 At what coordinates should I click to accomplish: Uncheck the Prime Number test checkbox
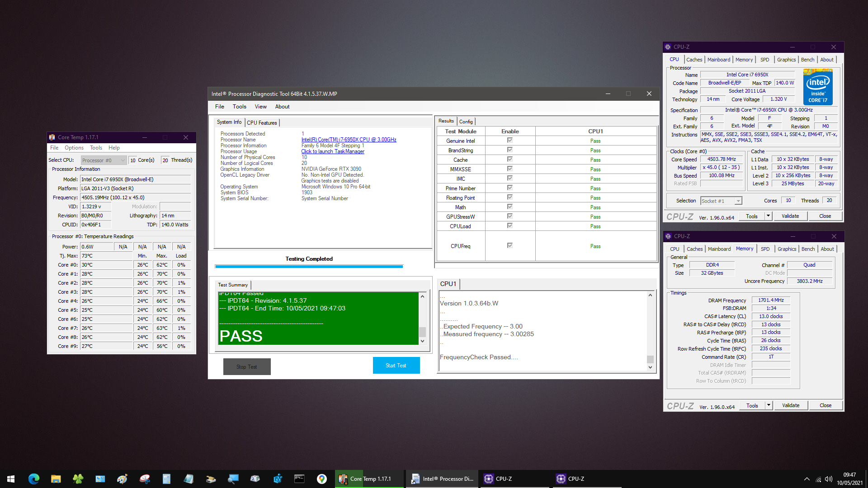(510, 188)
